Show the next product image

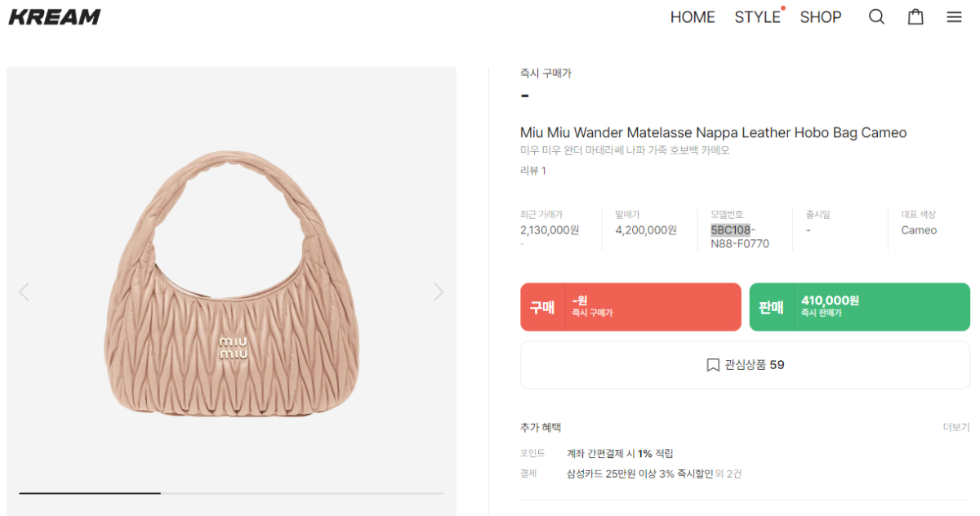pos(439,291)
